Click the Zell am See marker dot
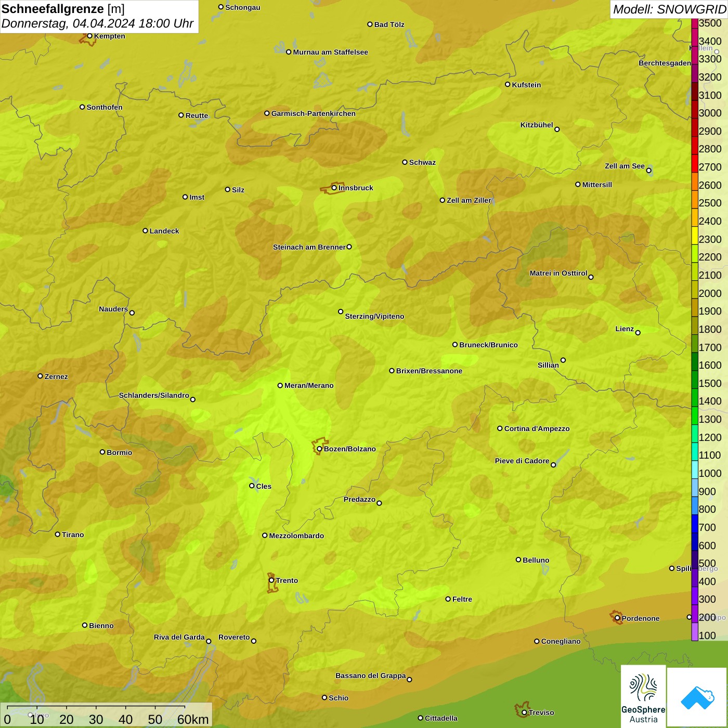The height and width of the screenshot is (728, 728). click(x=648, y=171)
